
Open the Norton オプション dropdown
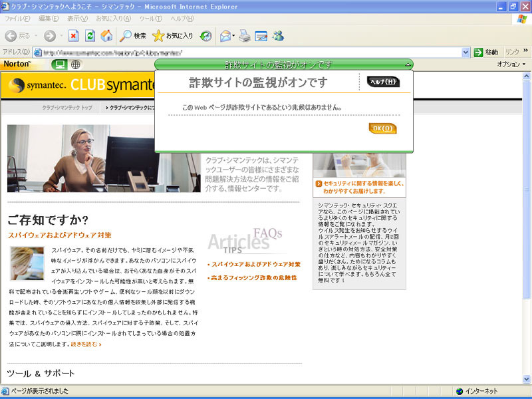click(511, 64)
